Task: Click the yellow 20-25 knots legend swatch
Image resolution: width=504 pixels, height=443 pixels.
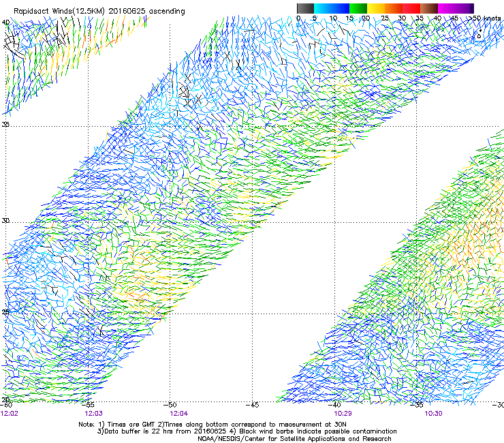Action: pos(376,8)
